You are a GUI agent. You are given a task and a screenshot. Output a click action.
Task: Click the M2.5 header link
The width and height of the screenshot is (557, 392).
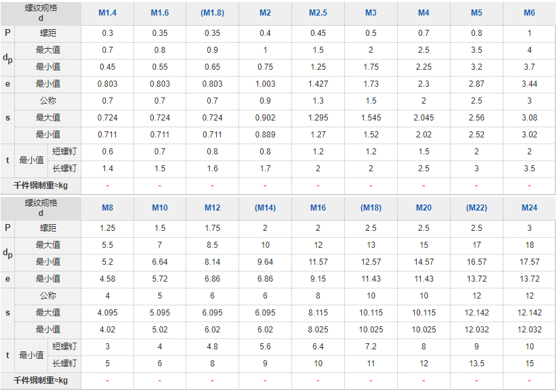coord(318,13)
